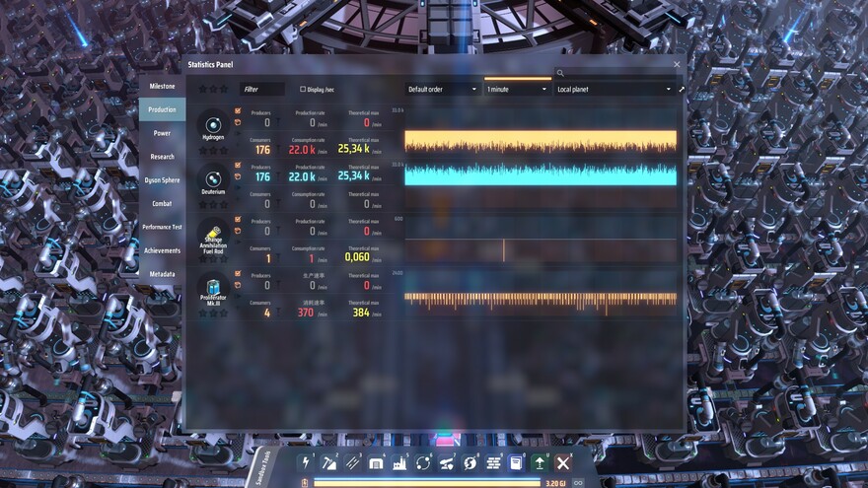Open the production buildings factory icon
868x488 pixels.
400,462
